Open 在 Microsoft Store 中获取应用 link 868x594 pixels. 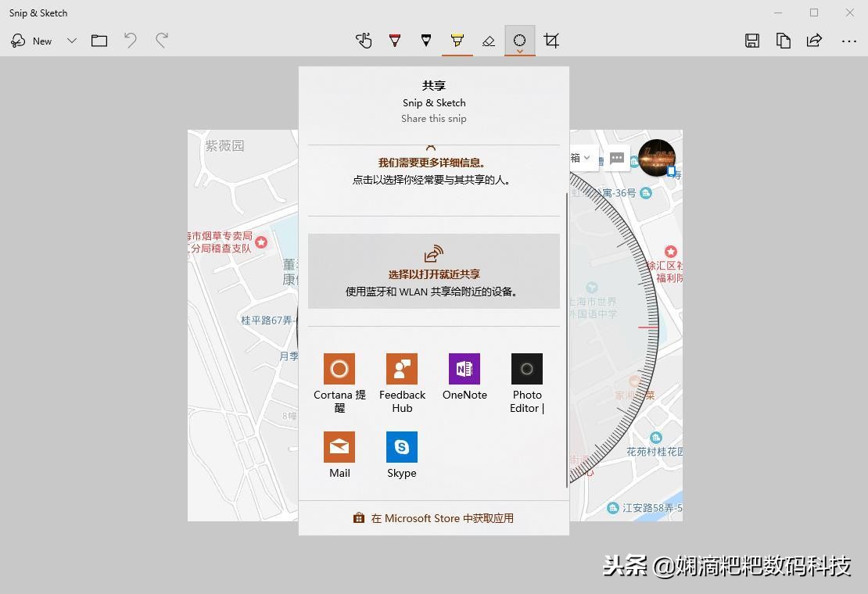[x=433, y=518]
